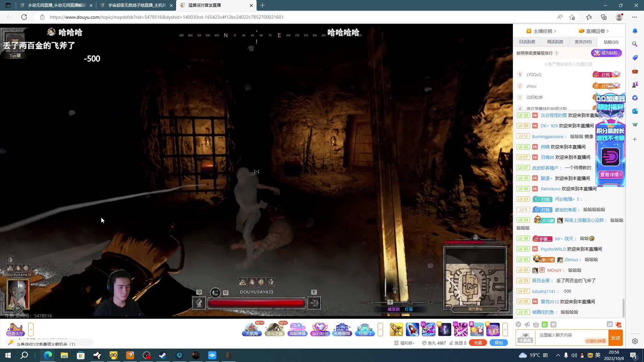
Task: Switch to the 日活跃度 tab
Action: pos(527,42)
